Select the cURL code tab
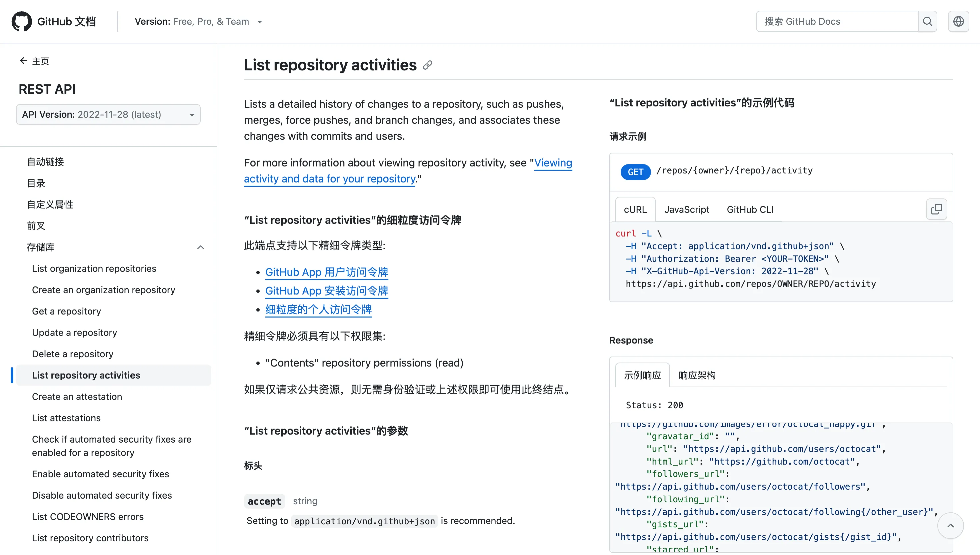The image size is (980, 555). (635, 210)
